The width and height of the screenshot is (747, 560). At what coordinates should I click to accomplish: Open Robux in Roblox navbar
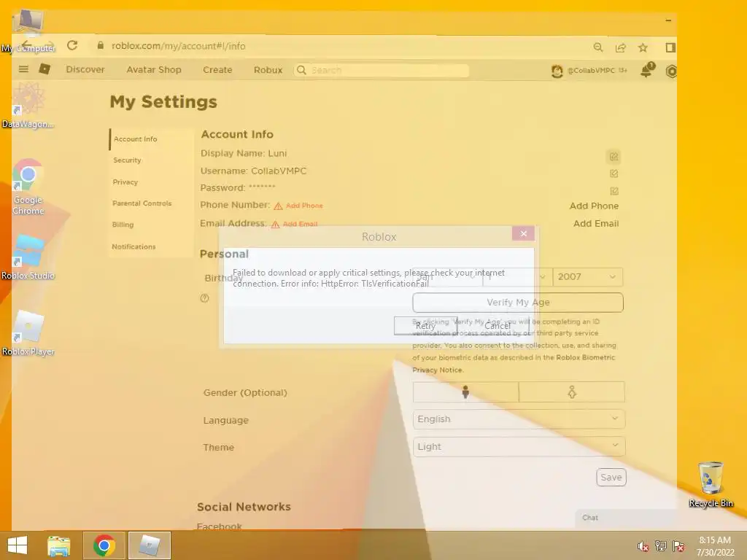tap(268, 69)
